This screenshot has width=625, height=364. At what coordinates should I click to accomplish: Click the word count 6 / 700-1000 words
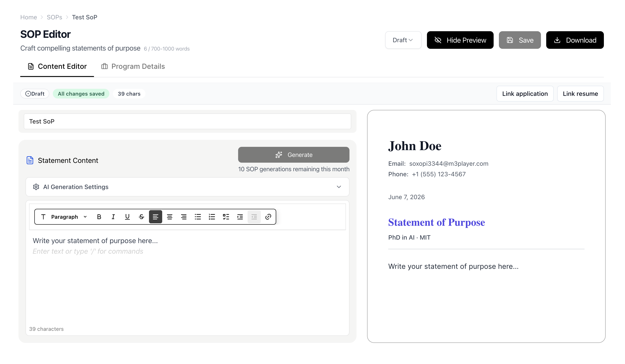tap(167, 49)
